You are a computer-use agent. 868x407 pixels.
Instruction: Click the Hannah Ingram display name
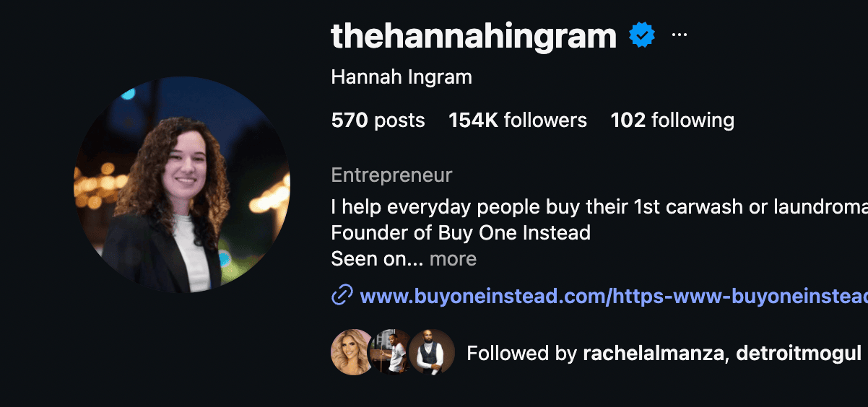click(402, 76)
